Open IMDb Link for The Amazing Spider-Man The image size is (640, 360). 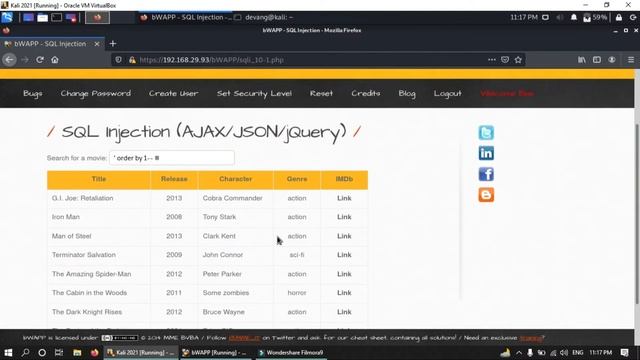click(x=344, y=274)
